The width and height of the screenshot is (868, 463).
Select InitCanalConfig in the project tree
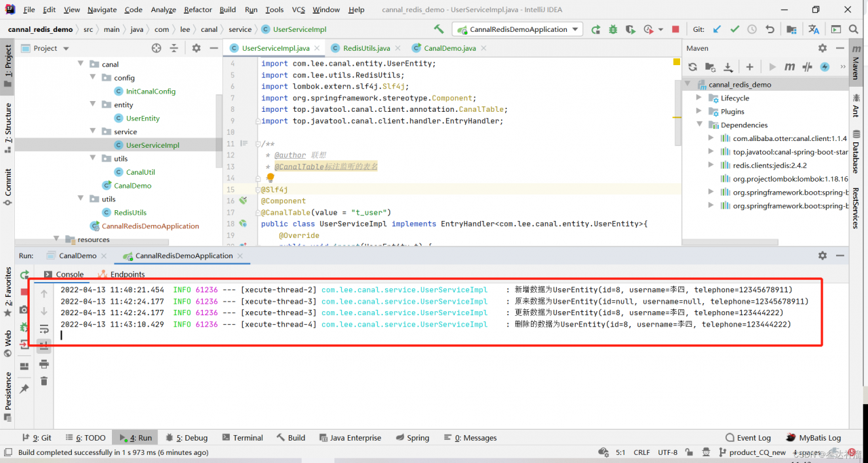[151, 91]
